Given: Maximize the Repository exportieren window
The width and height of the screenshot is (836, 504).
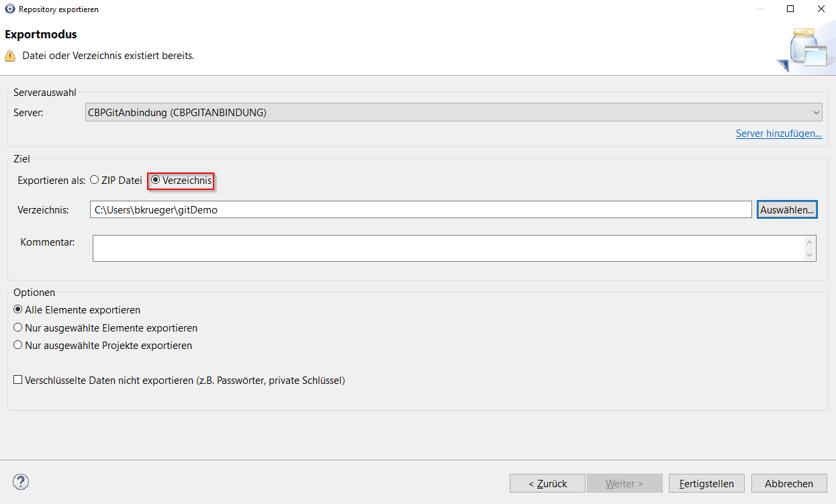Looking at the screenshot, I should tap(790, 9).
